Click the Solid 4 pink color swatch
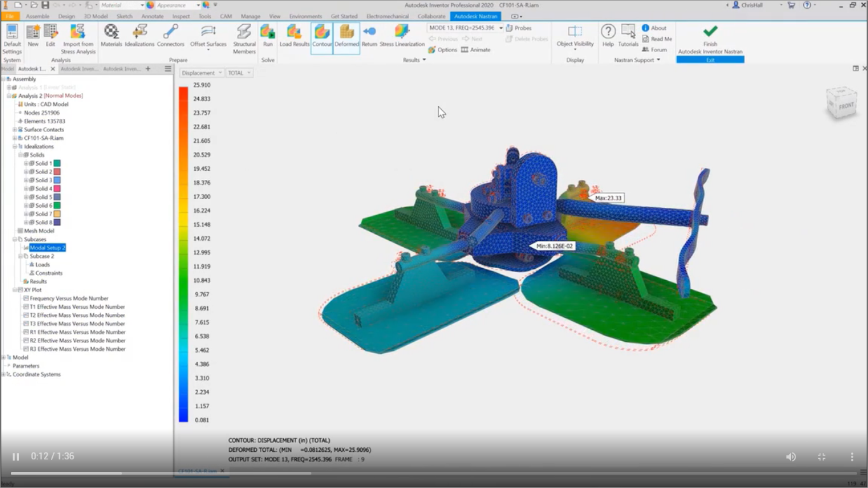 coord(57,189)
